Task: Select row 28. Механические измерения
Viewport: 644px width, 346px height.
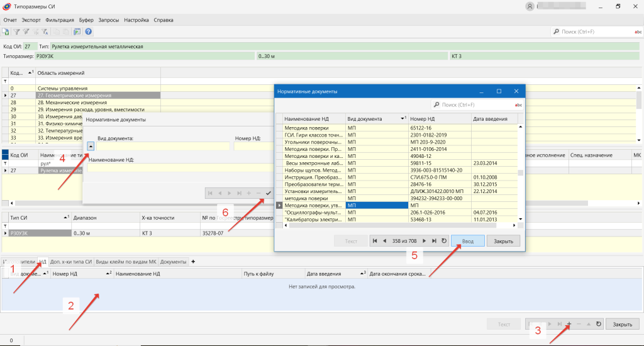Action: [97, 103]
